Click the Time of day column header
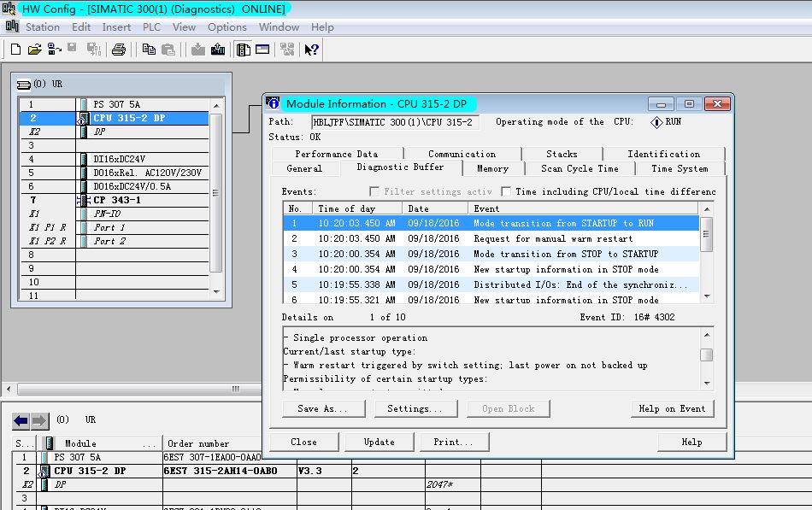The image size is (812, 510). [357, 208]
